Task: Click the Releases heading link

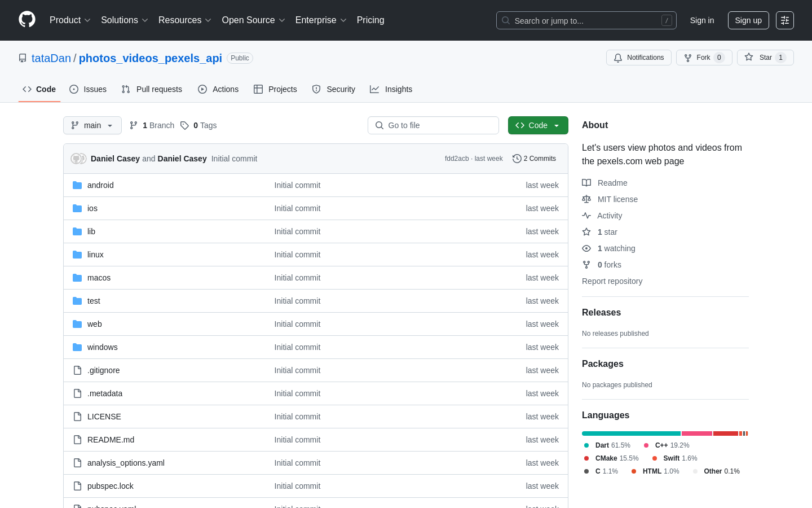Action: (x=601, y=312)
